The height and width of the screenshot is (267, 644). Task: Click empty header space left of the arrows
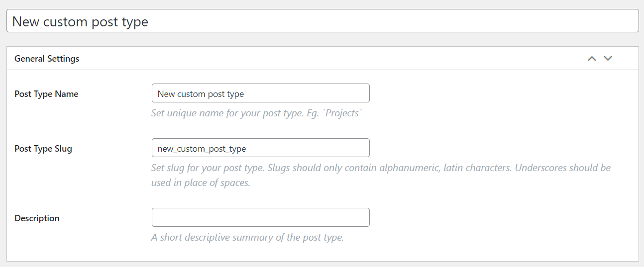(x=348, y=59)
